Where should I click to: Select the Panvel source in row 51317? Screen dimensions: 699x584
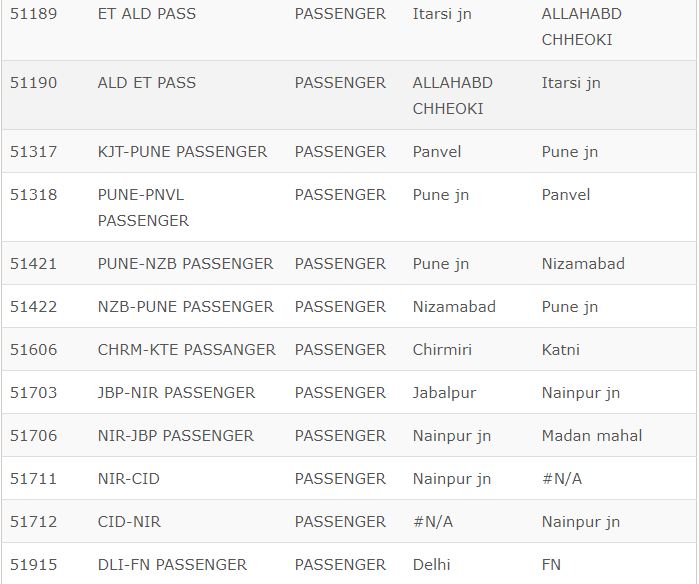437,152
